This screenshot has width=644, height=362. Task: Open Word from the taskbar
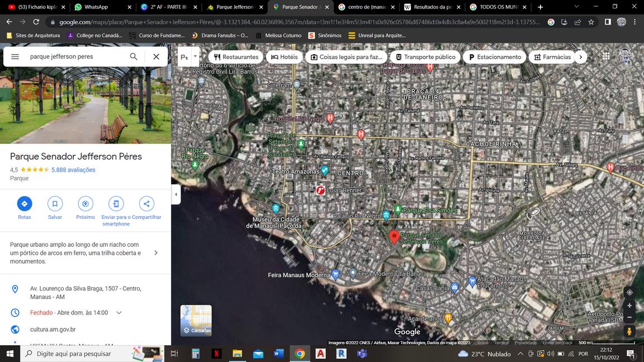point(279,354)
